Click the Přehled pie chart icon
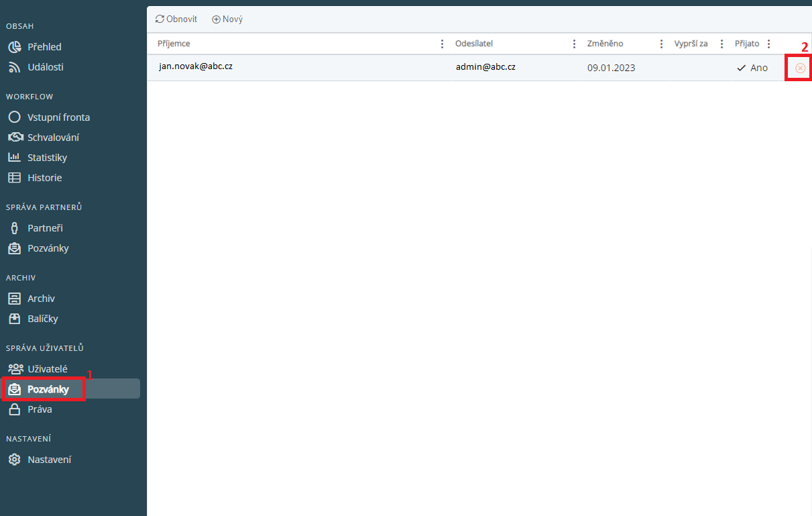812x516 pixels. [15, 47]
